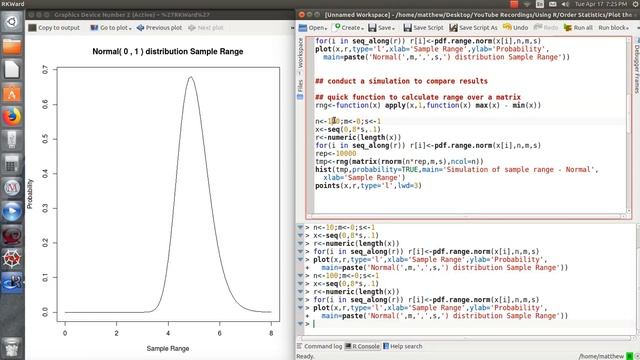Expand hidden items in the graphics window toolbar
This screenshot has height=360, width=640.
(x=293, y=28)
